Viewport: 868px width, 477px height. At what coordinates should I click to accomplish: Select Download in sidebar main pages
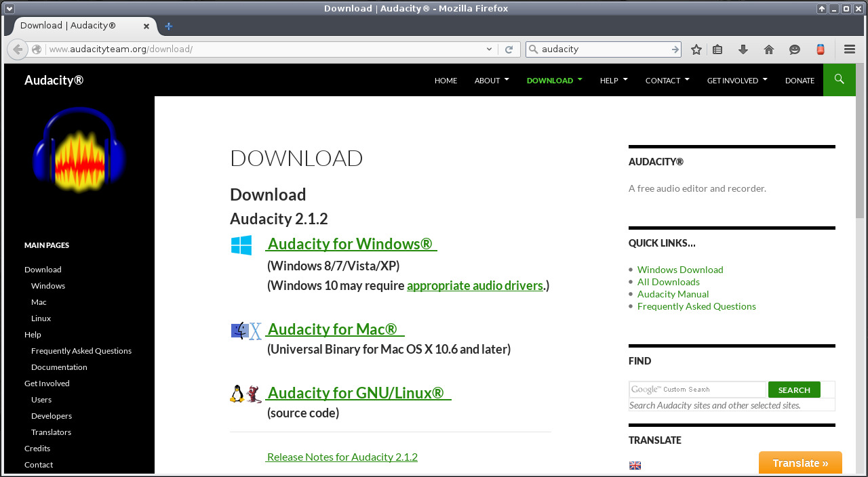point(43,270)
